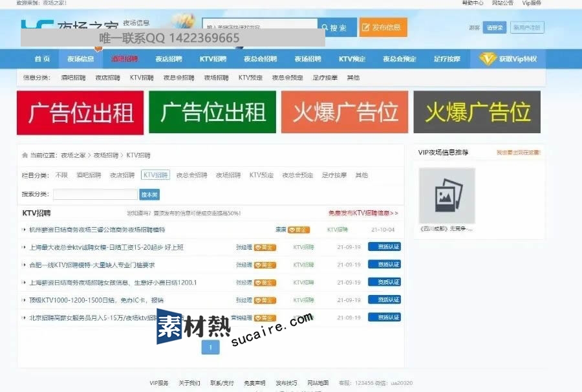Click the 请登录 login button

coord(495,28)
